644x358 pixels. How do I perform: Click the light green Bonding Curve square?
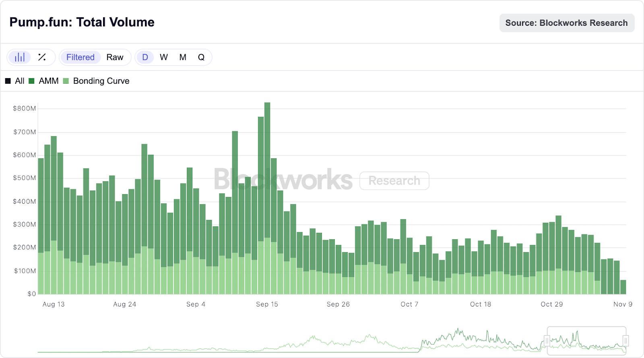[x=66, y=81]
